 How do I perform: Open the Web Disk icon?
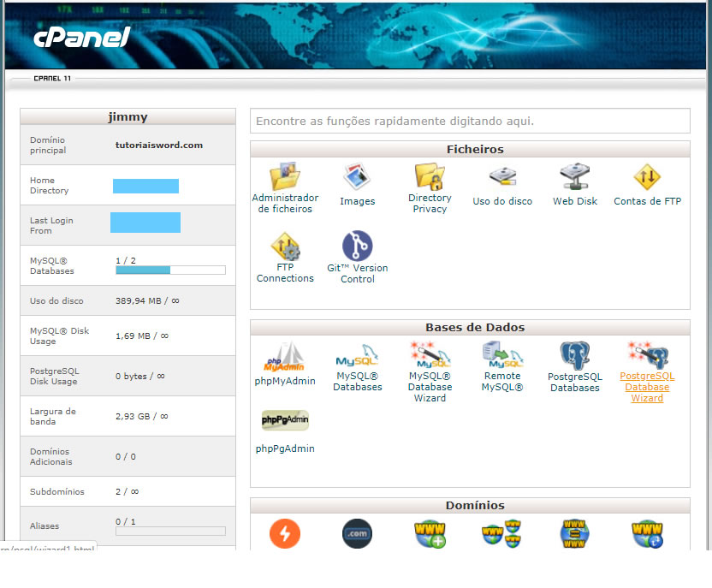tap(575, 176)
